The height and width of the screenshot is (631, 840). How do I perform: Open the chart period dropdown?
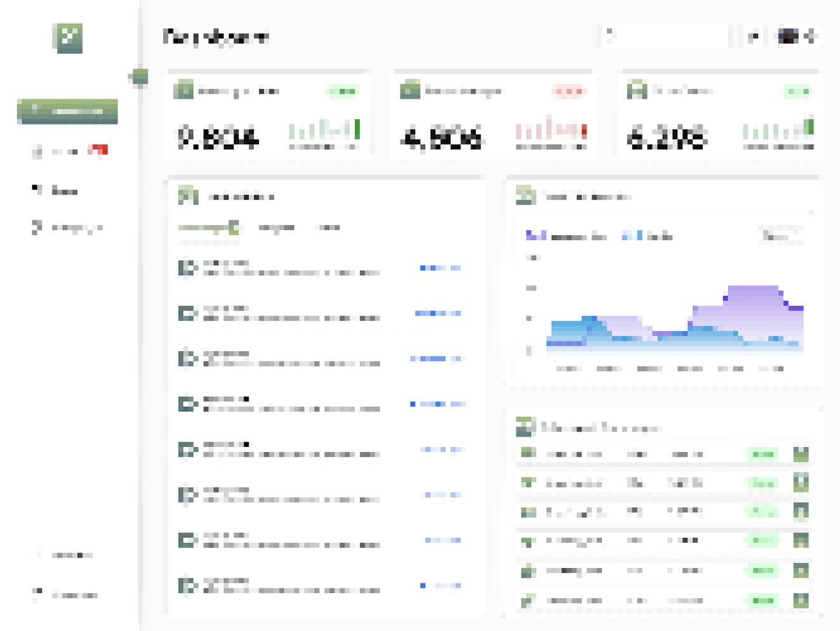pos(780,236)
